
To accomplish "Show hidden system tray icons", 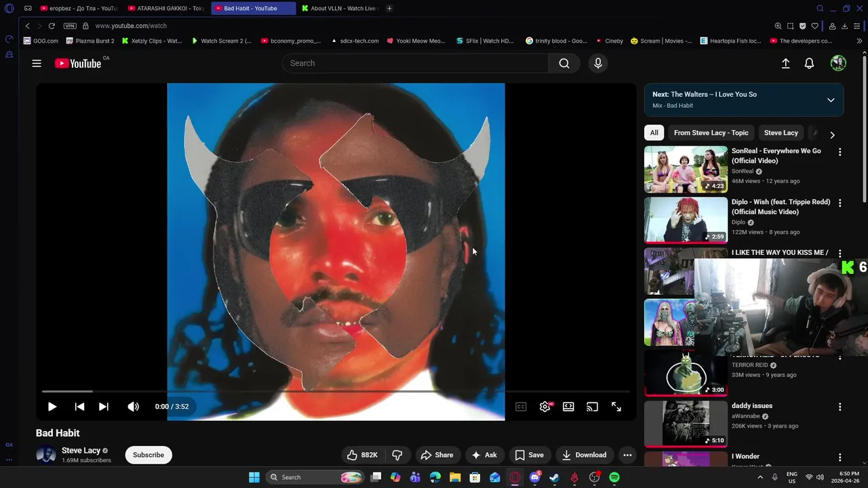I will click(x=759, y=477).
